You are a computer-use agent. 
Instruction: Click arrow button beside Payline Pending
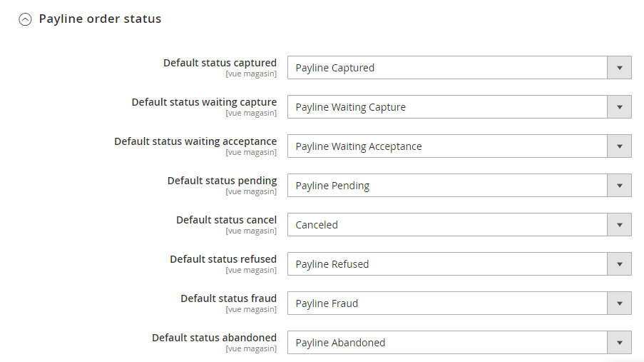(x=619, y=186)
